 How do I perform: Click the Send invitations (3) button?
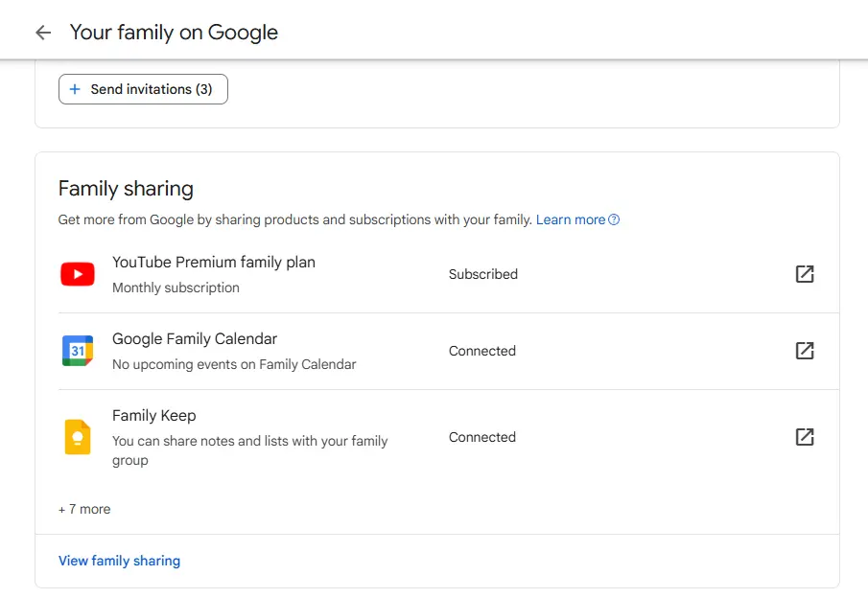tap(143, 89)
